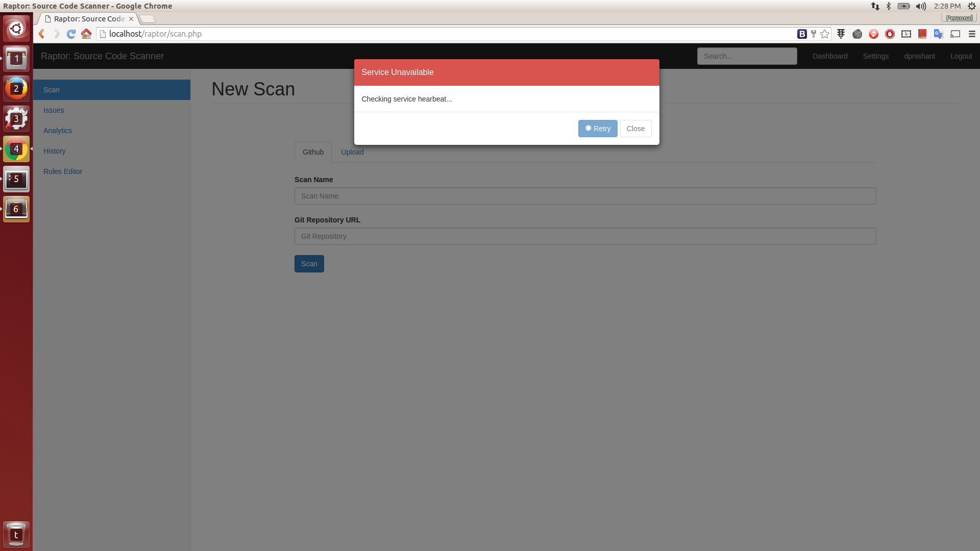Open the Dashboard from the navbar
Viewport: 980px width, 551px height.
coord(830,56)
